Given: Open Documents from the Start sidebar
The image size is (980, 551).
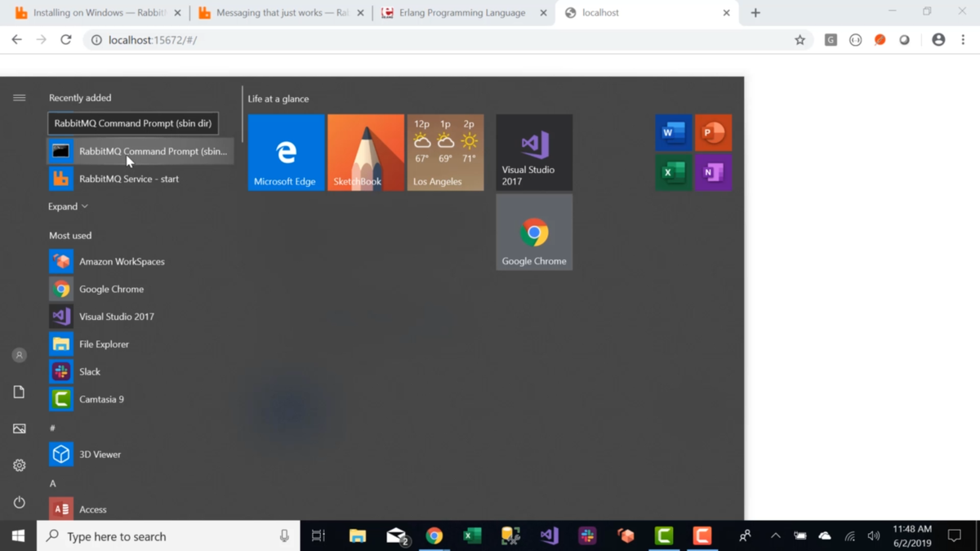Looking at the screenshot, I should coord(19,392).
